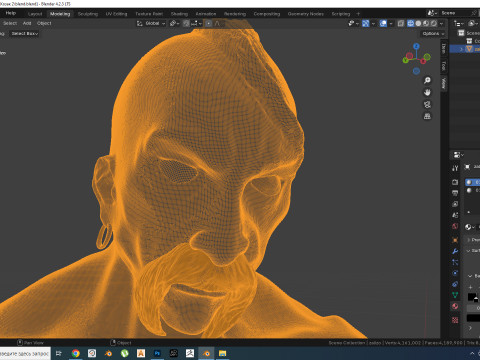The width and height of the screenshot is (480, 360).
Task: Open the Select Box tool dropdown
Action: (x=25, y=34)
